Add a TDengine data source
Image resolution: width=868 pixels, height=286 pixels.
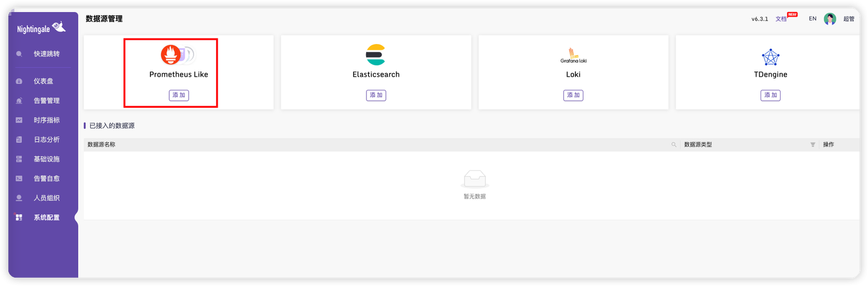tap(770, 95)
